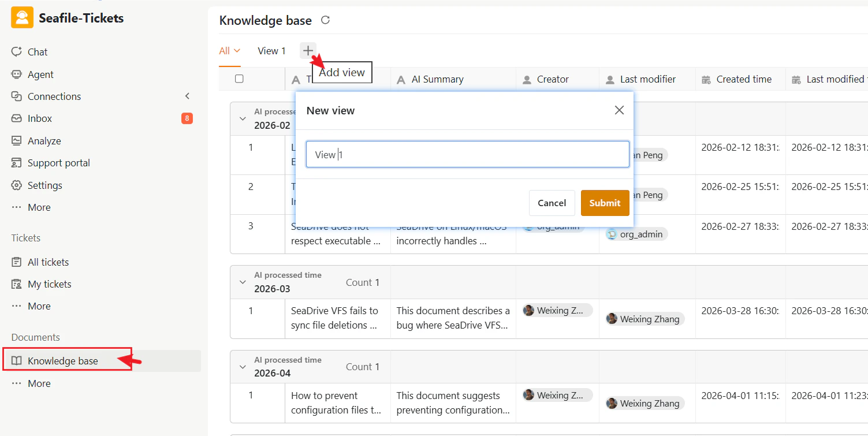Collapse the 2026-02 group
This screenshot has height=436, width=868.
(243, 118)
